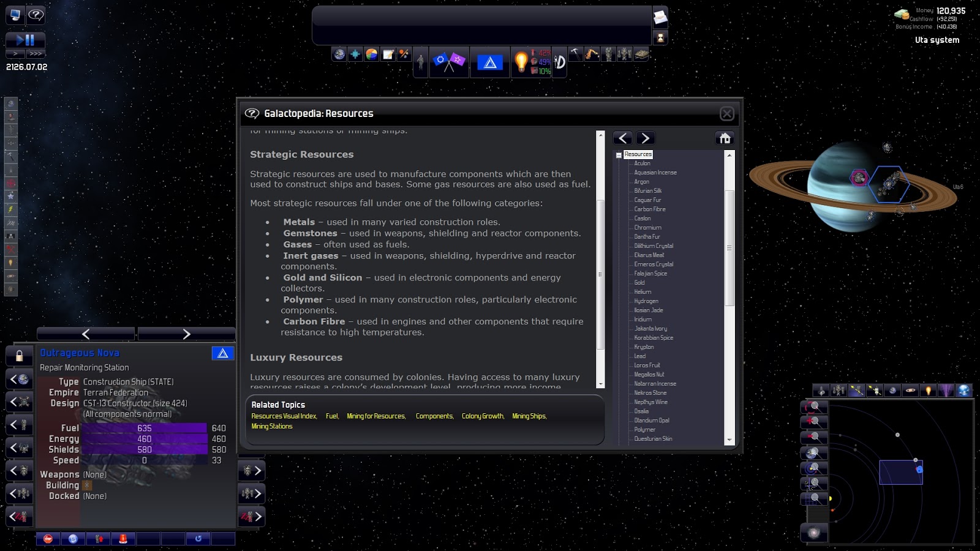Toggle the ringed planet filter above minimap

coord(911,390)
